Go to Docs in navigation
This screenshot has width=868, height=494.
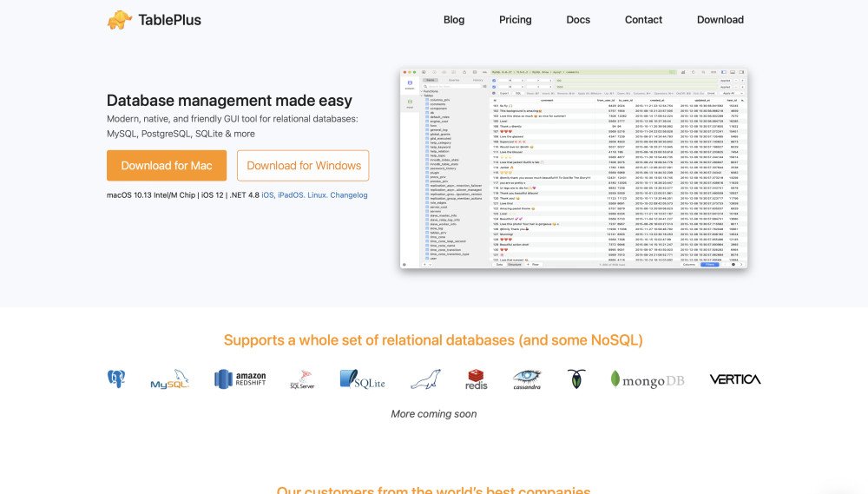[x=578, y=20]
